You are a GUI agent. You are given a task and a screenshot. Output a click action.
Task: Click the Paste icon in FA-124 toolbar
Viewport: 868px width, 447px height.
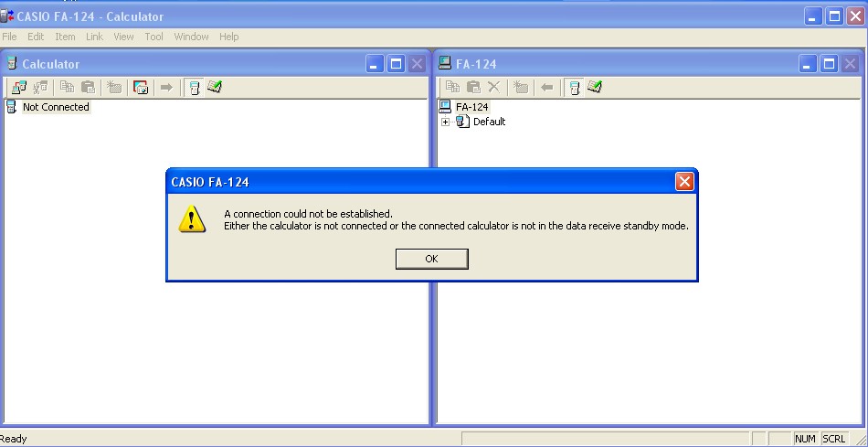(473, 87)
